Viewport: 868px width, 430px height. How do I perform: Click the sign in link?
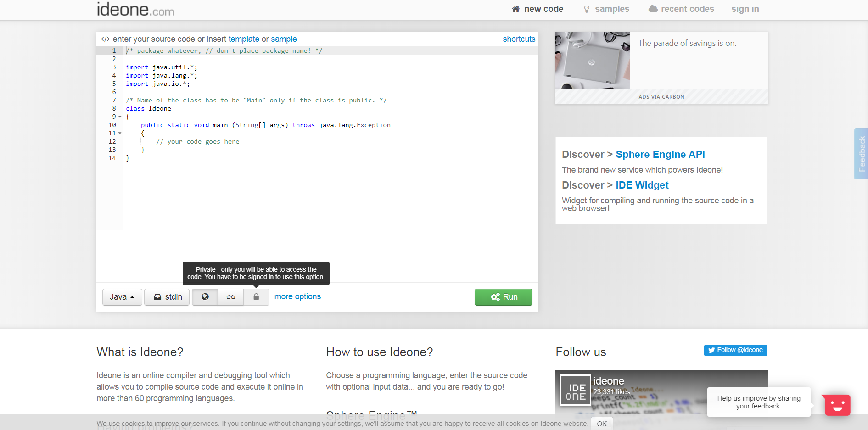(745, 9)
